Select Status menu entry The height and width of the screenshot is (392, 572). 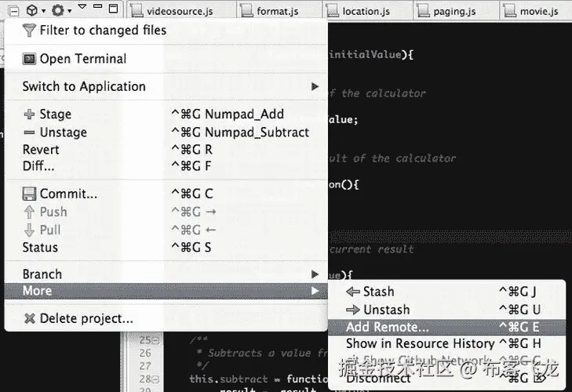pyautogui.click(x=166, y=247)
